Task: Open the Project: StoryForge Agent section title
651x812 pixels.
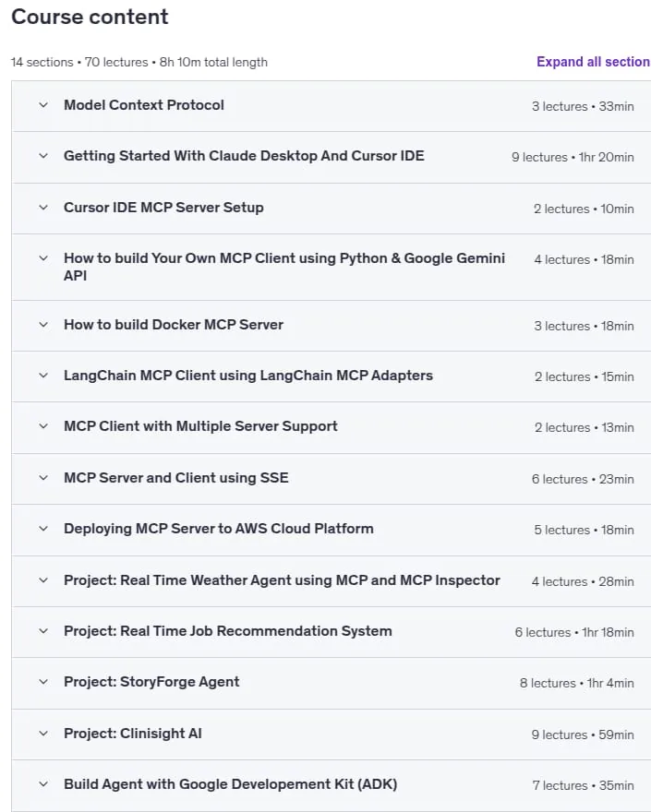Action: click(x=151, y=682)
